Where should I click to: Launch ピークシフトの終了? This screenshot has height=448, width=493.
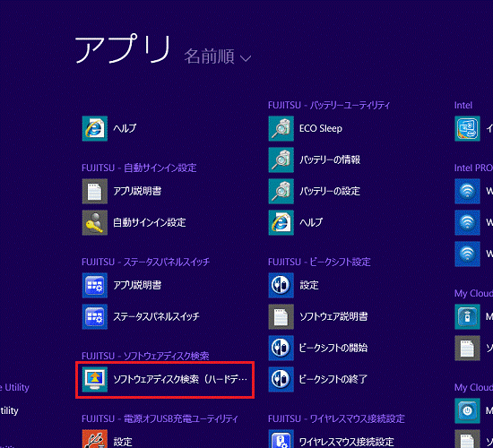pos(318,380)
